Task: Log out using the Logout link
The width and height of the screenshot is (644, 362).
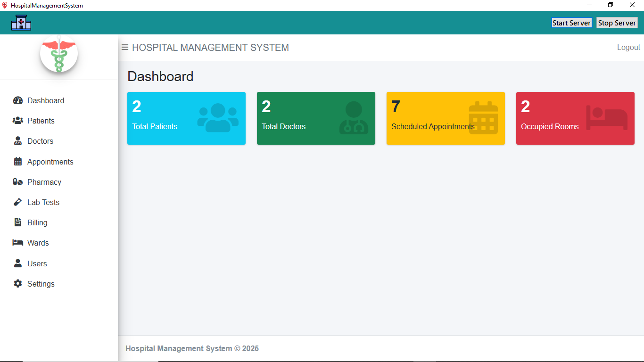Action: pos(628,47)
